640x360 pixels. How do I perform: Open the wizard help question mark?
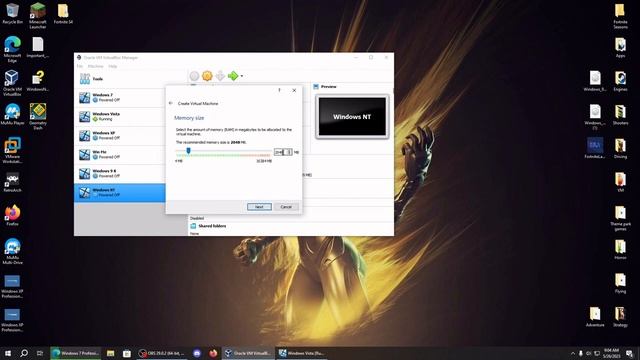(x=280, y=90)
